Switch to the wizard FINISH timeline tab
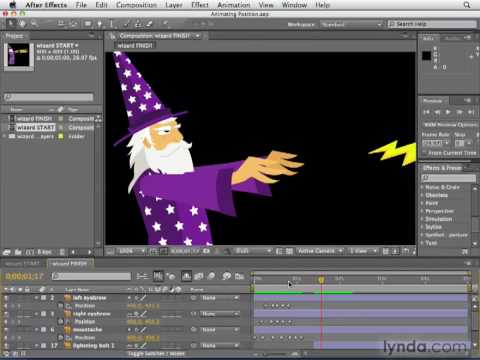 (69, 264)
